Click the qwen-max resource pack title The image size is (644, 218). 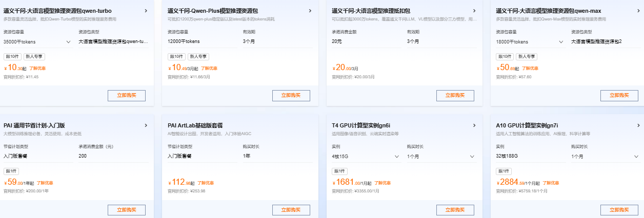point(549,10)
